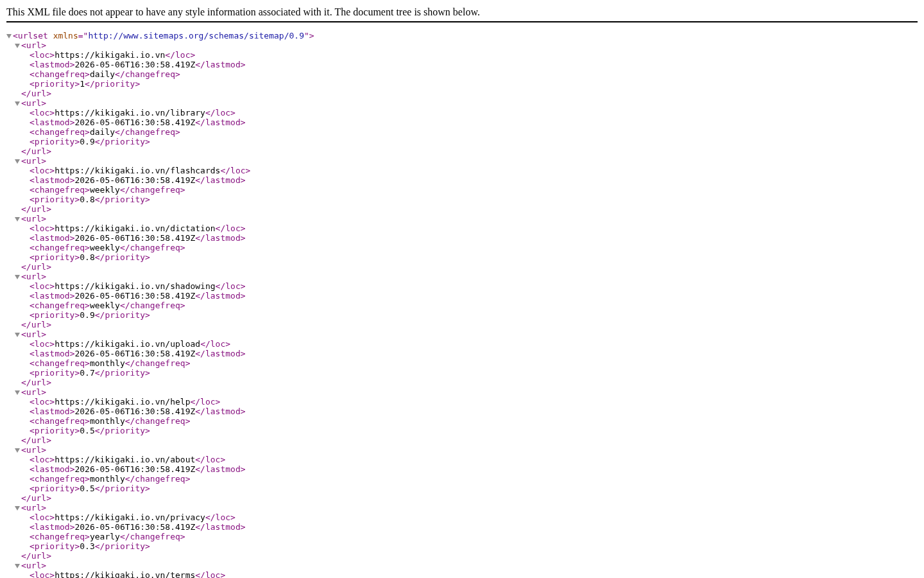Click the lastmod timestamp under /library
Viewport: 924px width, 578px height.
pos(135,123)
